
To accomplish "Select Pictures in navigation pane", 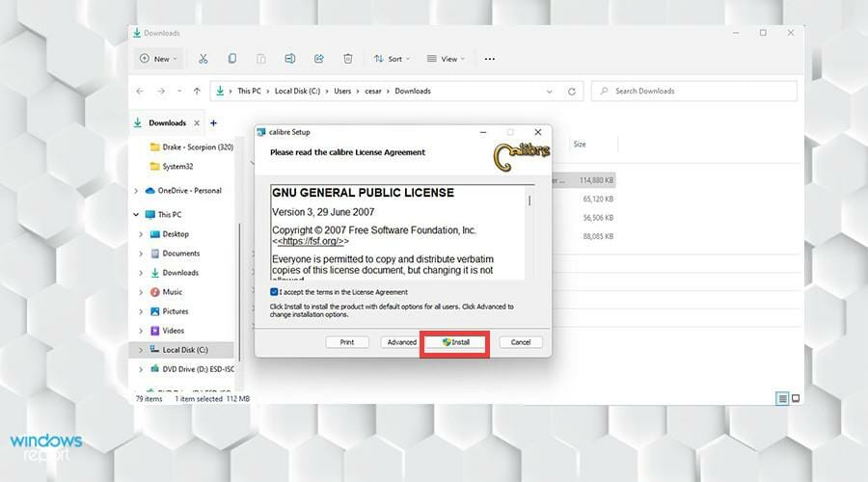I will point(170,311).
